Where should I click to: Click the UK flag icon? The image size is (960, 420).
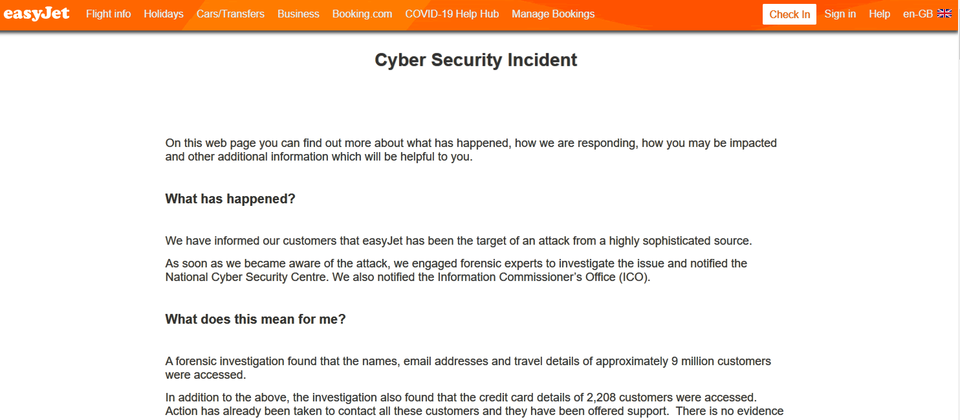pyautogui.click(x=944, y=14)
